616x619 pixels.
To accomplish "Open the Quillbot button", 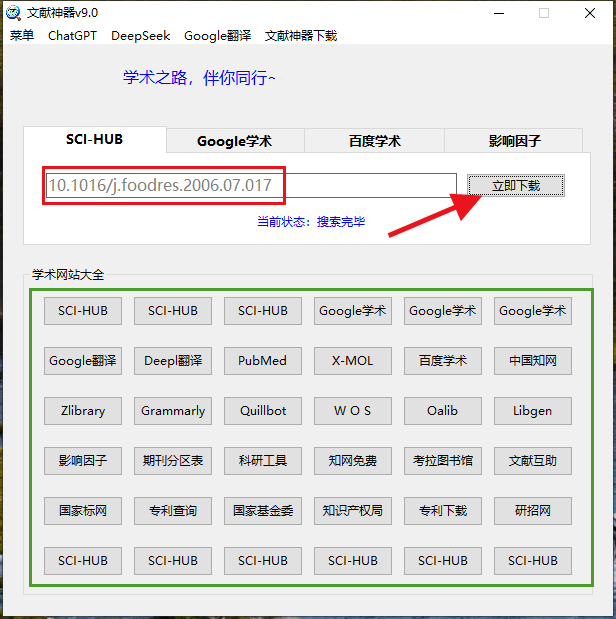I will 263,411.
